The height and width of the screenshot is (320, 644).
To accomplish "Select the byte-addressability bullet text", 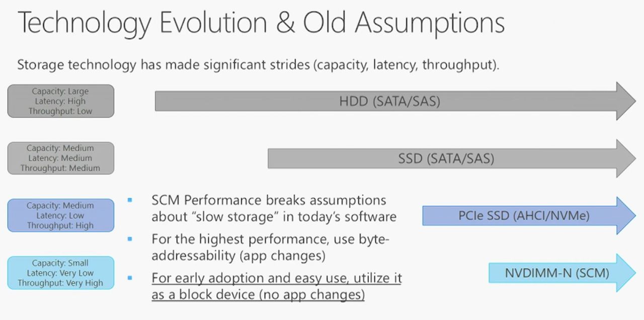I will point(271,247).
